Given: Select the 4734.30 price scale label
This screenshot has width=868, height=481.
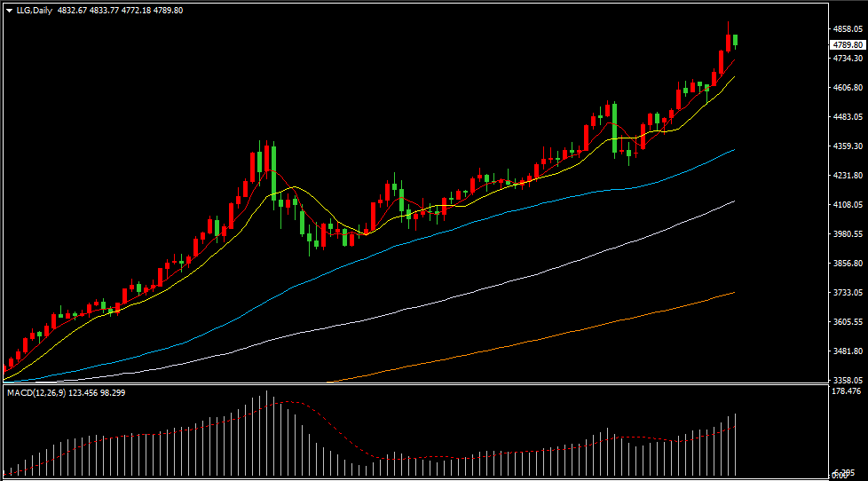Looking at the screenshot, I should [x=848, y=58].
